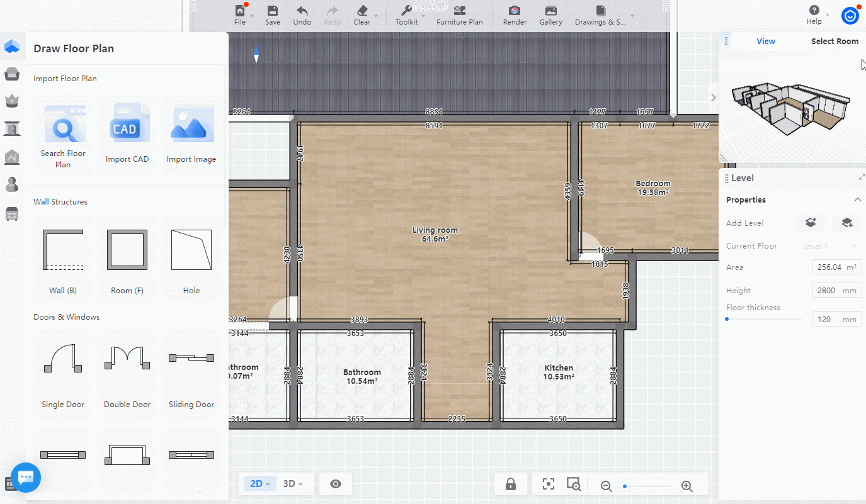Activate the zoom-to-region tool
Screen dimensions: 866x504
tap(573, 484)
